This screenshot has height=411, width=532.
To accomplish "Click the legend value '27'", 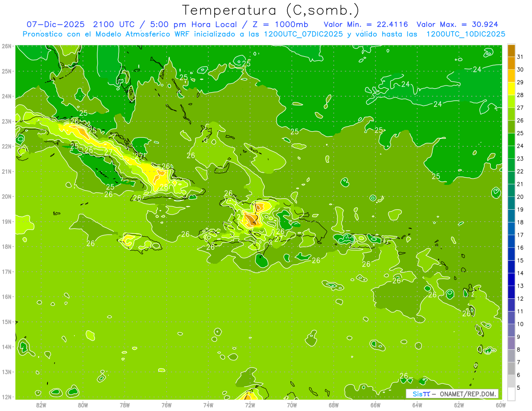I will (x=520, y=108).
